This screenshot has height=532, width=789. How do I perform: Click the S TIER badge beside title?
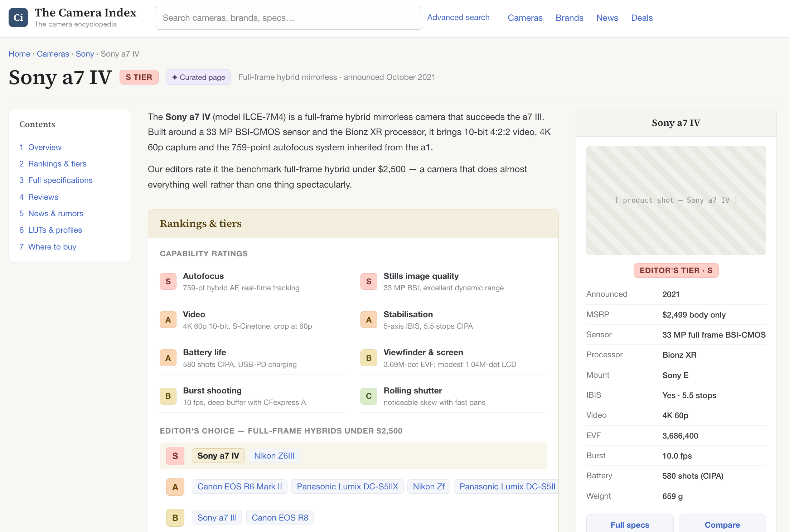click(139, 77)
